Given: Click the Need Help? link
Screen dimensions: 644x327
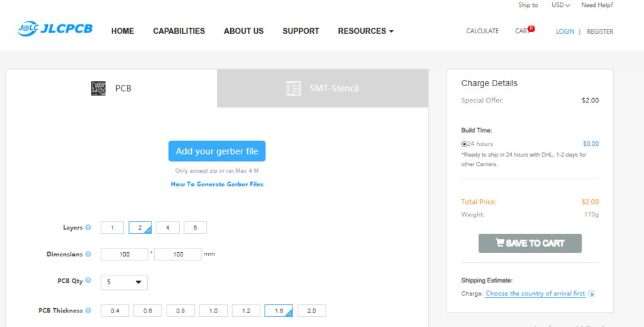Looking at the screenshot, I should (597, 5).
